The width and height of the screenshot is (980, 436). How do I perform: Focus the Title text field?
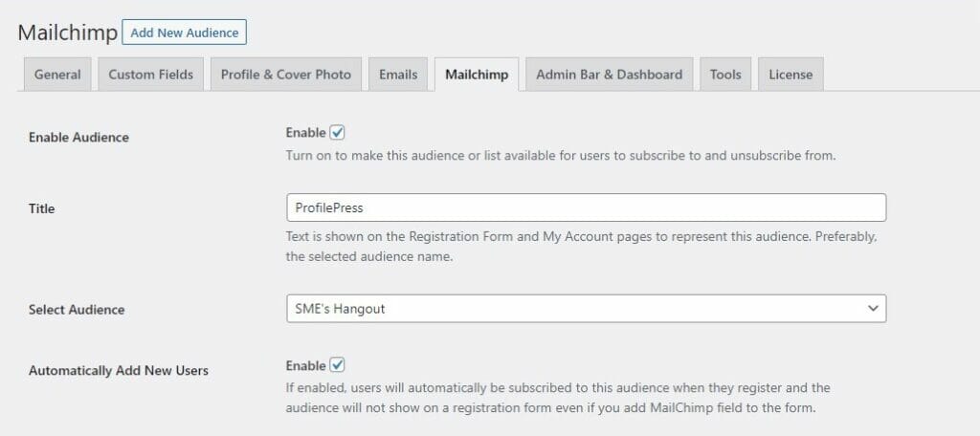(x=587, y=207)
